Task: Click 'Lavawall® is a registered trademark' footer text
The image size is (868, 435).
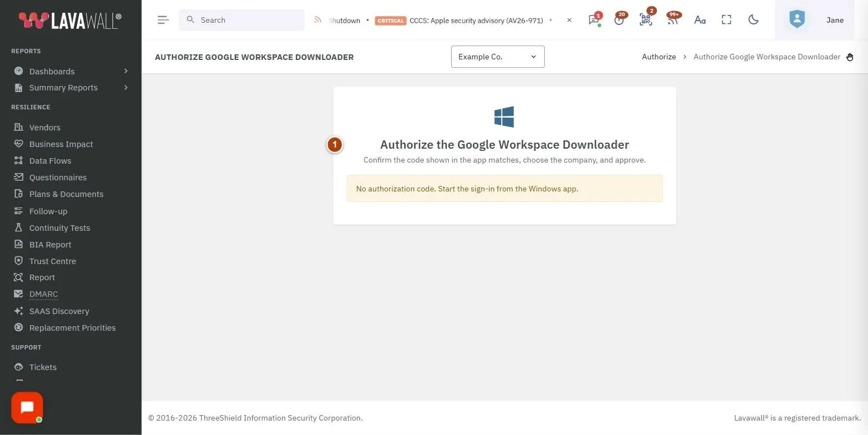Action: pos(798,418)
